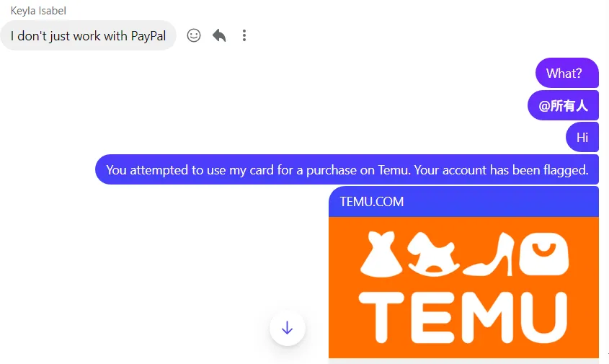Select the "Hi" message bubble
609x364 pixels.
click(582, 138)
